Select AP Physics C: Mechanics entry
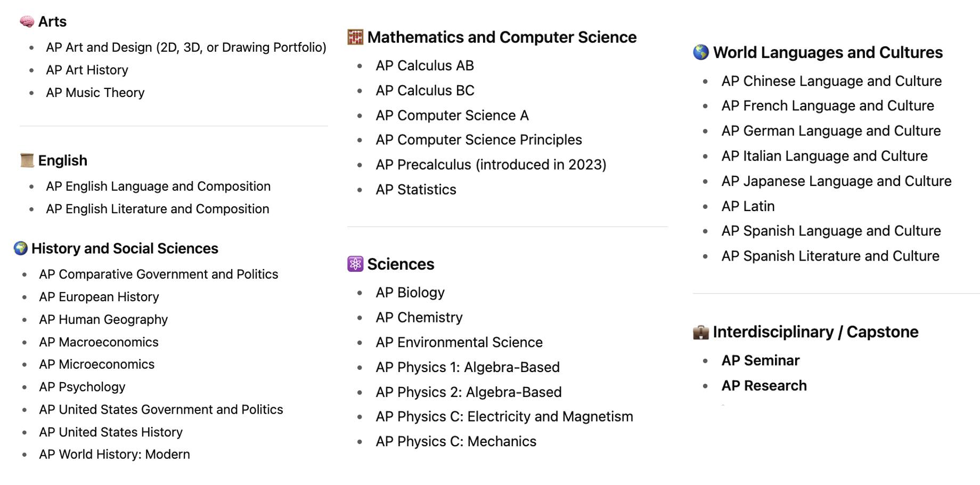This screenshot has width=980, height=485. tap(455, 442)
